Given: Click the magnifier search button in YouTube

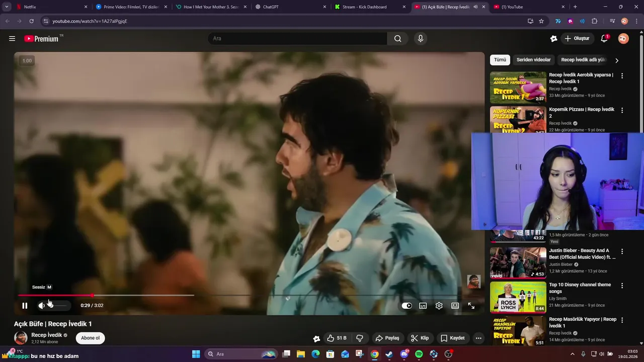Looking at the screenshot, I should tap(397, 39).
